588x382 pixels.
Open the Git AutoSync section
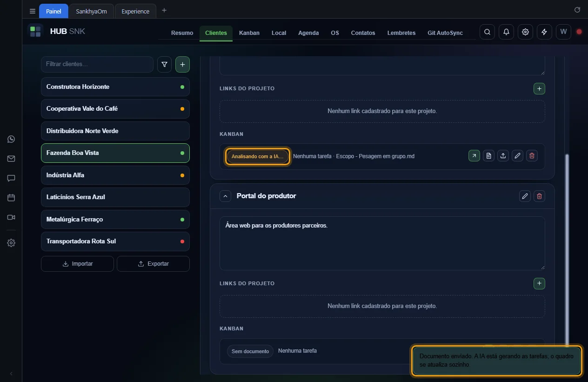click(445, 33)
